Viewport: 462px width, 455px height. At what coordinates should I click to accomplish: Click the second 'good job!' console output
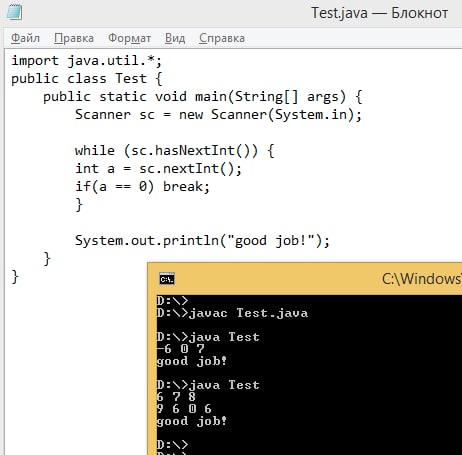192,421
